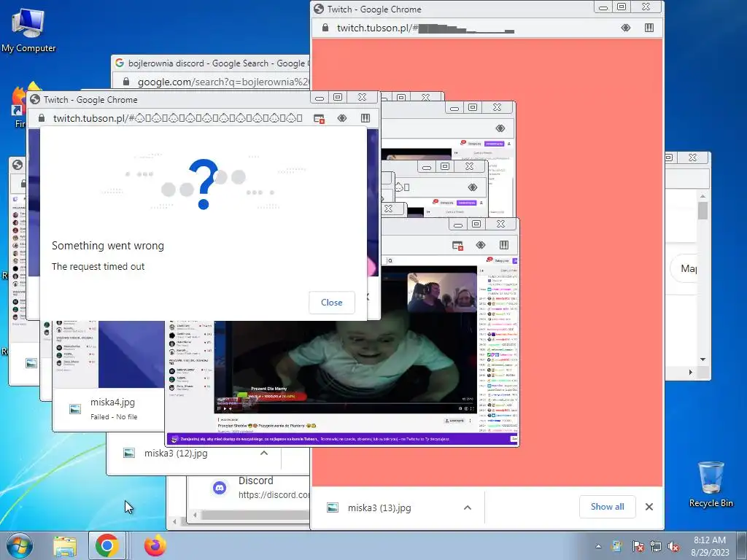Screen dimensions: 747x560
Task: Click scroll-up arrow in far-right window
Action: (703, 195)
